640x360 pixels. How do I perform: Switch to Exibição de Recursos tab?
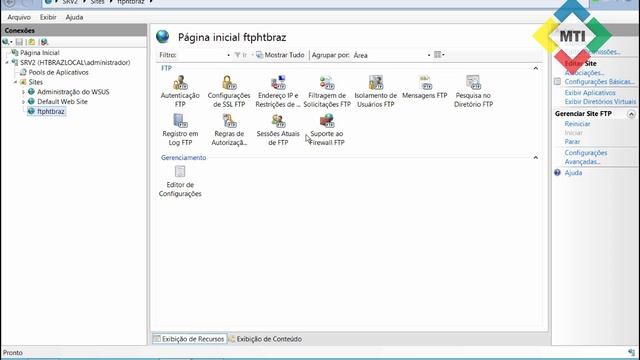point(189,339)
